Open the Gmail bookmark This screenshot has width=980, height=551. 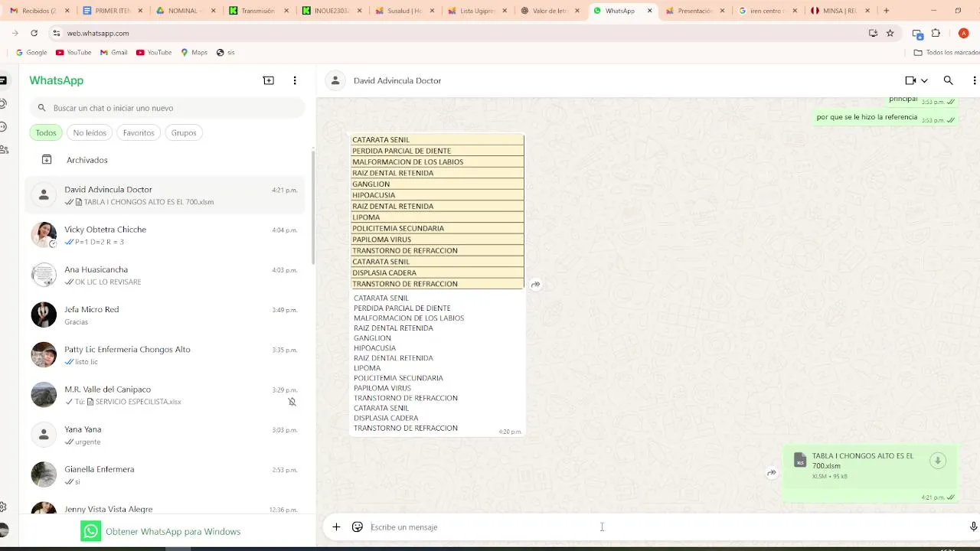113,53
